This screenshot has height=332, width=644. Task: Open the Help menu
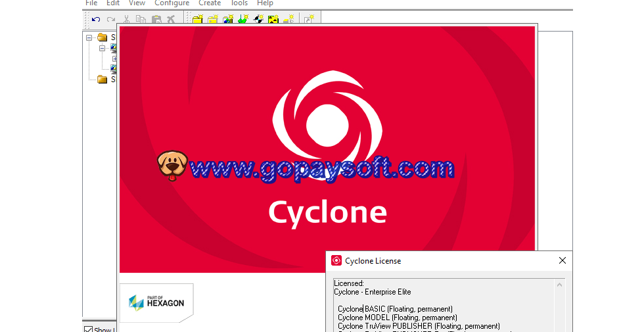click(x=265, y=3)
